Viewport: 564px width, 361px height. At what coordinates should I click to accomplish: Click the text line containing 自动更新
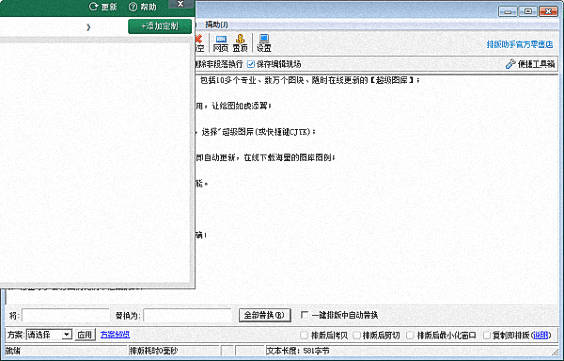click(265, 157)
